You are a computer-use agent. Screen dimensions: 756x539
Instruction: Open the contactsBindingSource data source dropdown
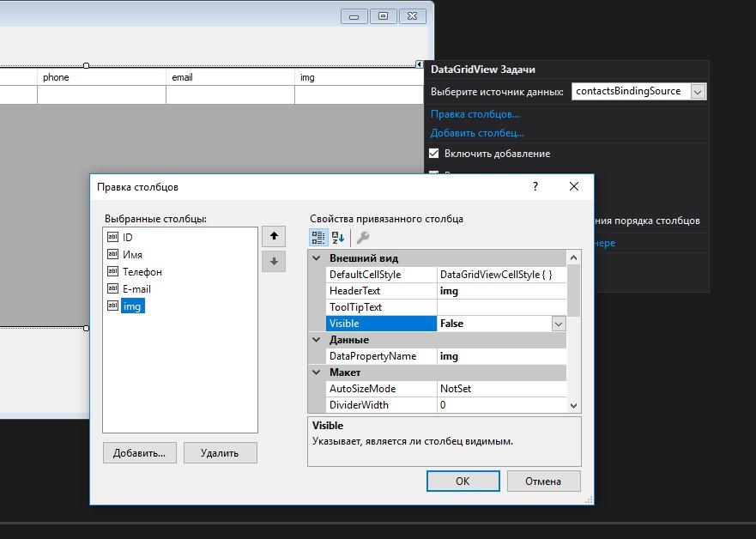[698, 92]
